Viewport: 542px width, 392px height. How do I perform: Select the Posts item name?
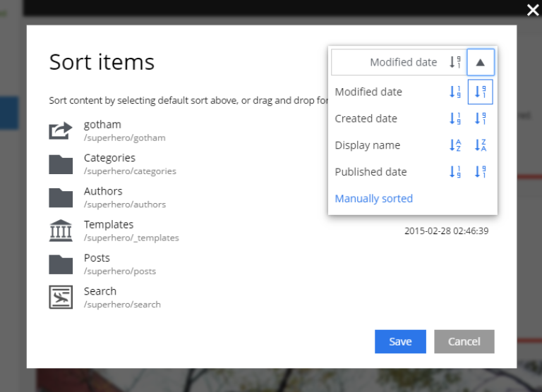(97, 258)
